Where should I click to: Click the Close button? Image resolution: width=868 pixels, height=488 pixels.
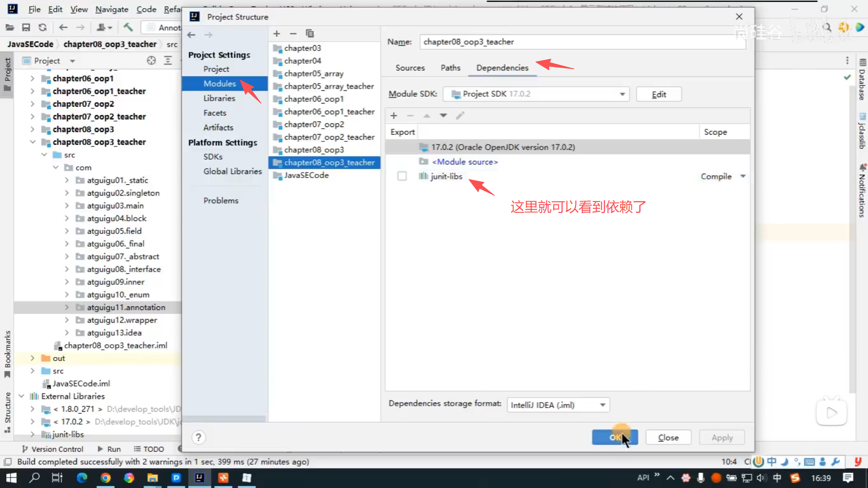[x=668, y=437]
